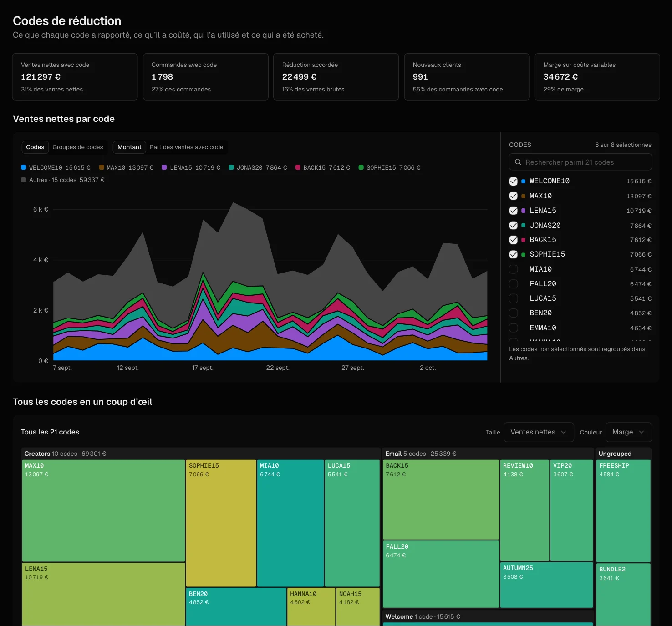Click the MAX10 treemap tile
Image resolution: width=672 pixels, height=626 pixels.
pyautogui.click(x=103, y=510)
